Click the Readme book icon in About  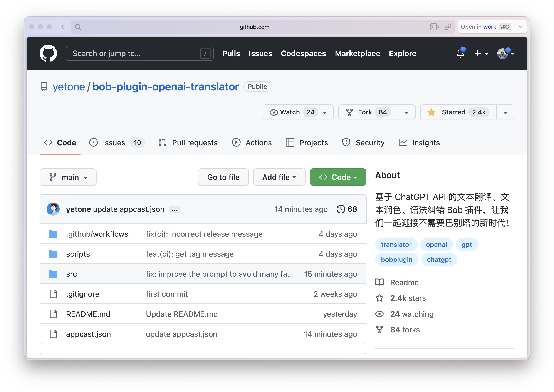click(x=380, y=282)
